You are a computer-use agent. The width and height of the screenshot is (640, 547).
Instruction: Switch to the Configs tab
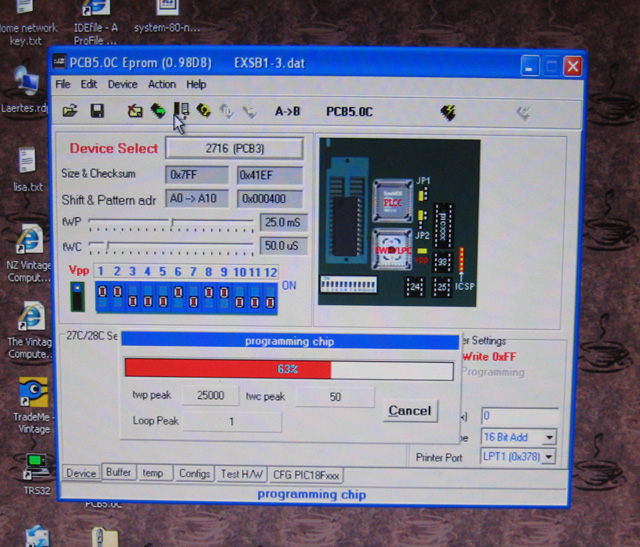click(194, 474)
